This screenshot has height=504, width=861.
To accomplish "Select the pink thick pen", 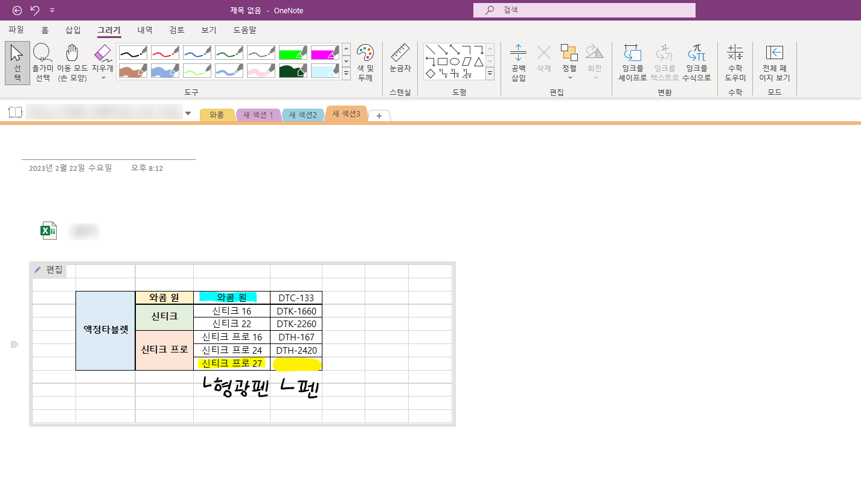I will tap(261, 71).
